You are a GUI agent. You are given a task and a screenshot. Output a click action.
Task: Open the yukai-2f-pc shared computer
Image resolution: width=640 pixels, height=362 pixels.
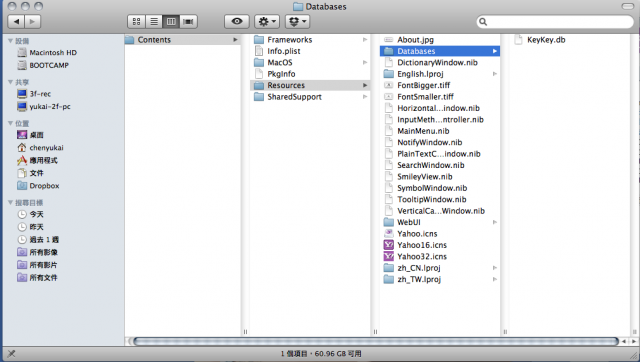point(44,107)
